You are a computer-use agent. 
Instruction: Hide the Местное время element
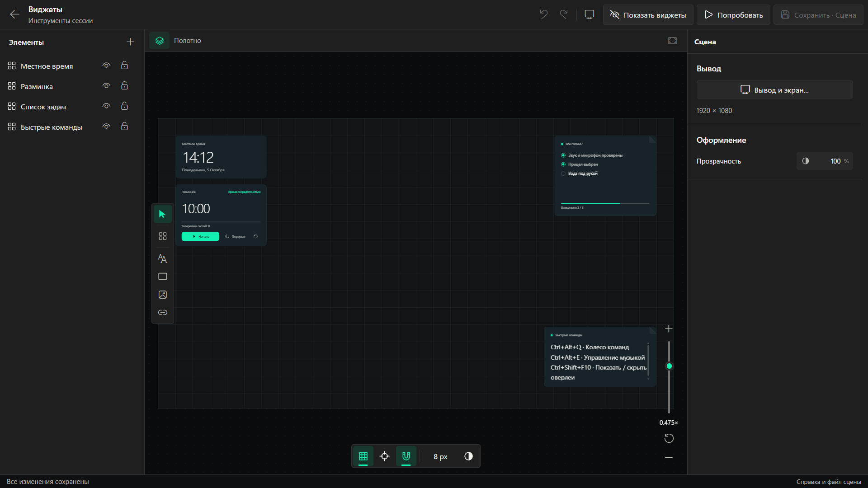coord(106,66)
